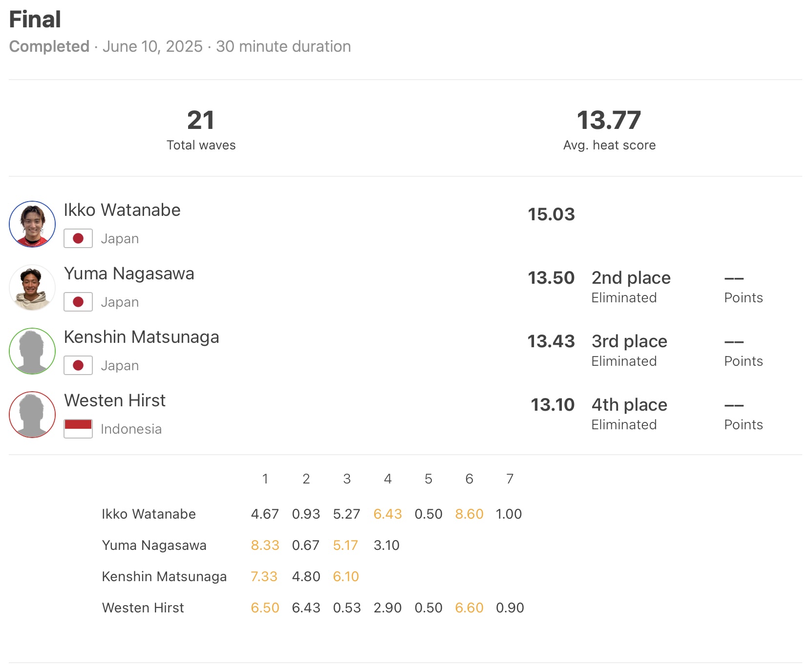This screenshot has height=671, width=812.
Task: Select Westen Hirst's 6.60 wave score
Action: point(469,608)
